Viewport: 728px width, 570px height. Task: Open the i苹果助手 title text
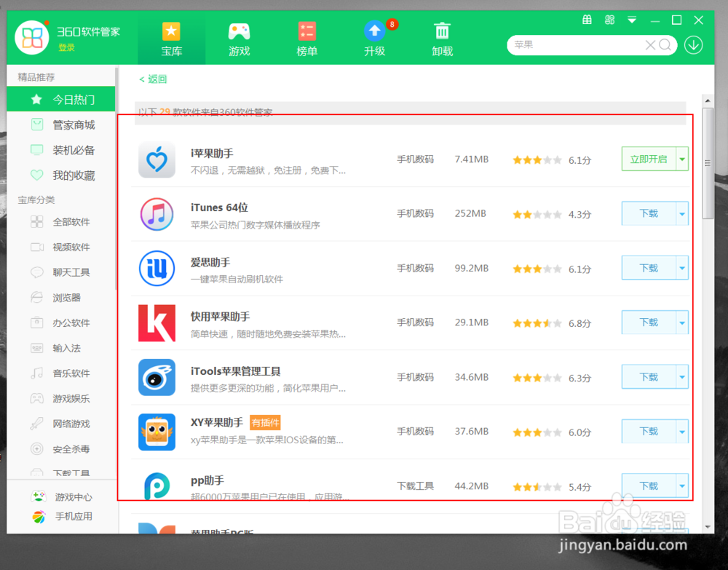(x=212, y=153)
